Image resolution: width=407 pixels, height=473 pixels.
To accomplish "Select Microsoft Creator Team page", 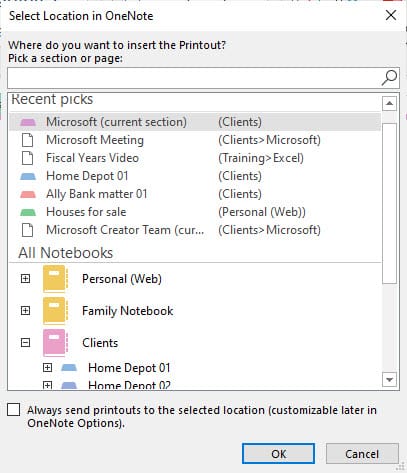I will point(195,230).
